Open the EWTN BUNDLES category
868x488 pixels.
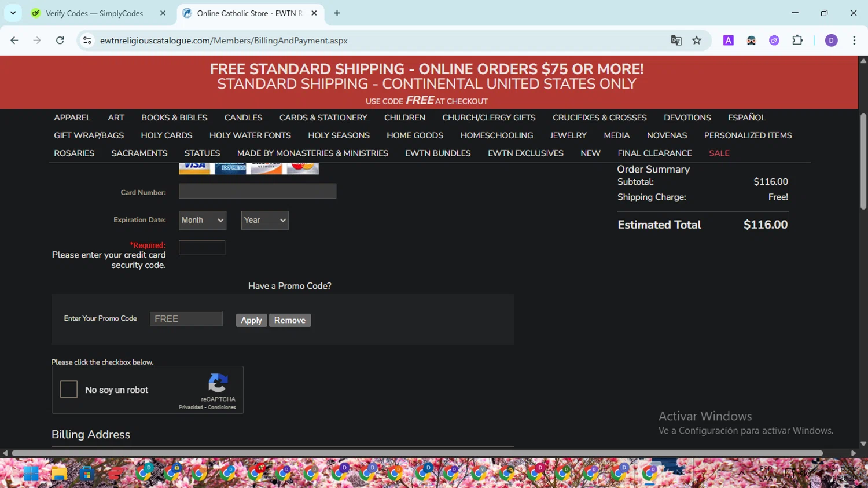(x=438, y=153)
